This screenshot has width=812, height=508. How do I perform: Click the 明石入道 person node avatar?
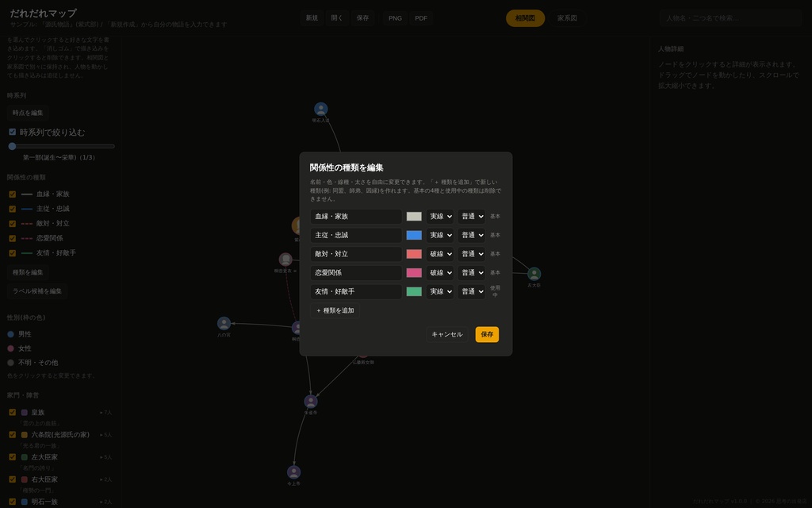coord(320,109)
